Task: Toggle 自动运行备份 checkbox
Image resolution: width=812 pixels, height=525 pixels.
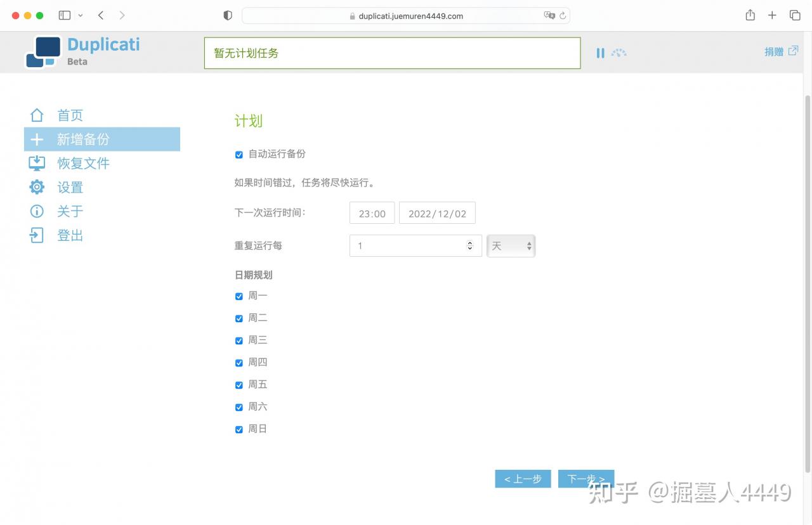Action: [x=239, y=155]
